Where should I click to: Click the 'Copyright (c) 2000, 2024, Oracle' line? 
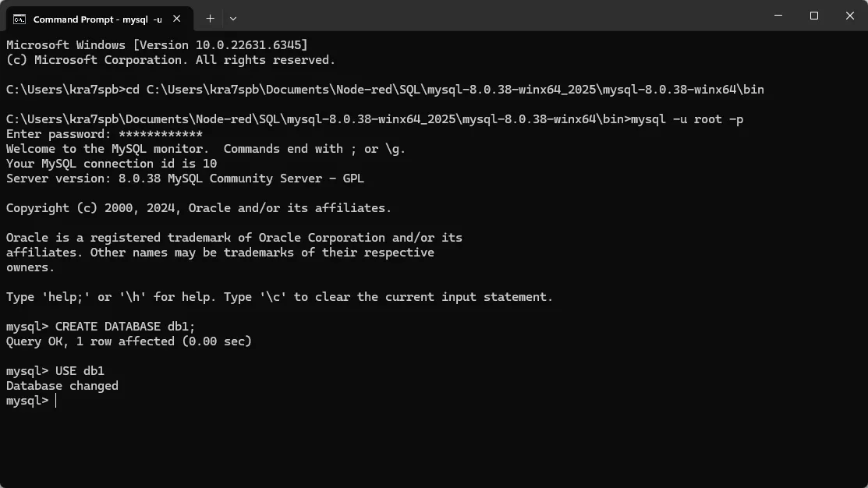point(199,208)
